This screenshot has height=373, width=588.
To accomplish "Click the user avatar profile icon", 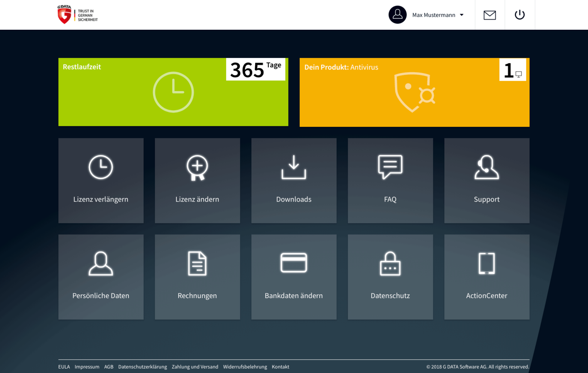I will pos(397,15).
